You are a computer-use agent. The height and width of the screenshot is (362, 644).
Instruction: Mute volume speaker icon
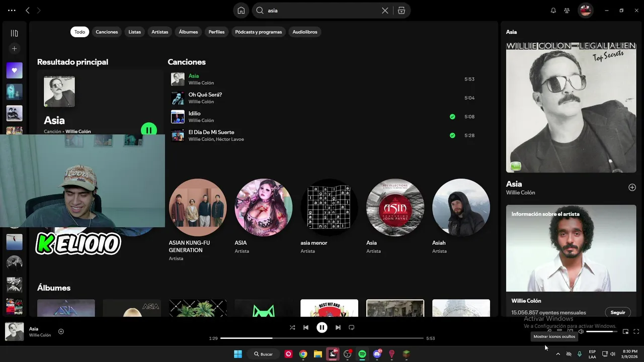click(x=581, y=331)
